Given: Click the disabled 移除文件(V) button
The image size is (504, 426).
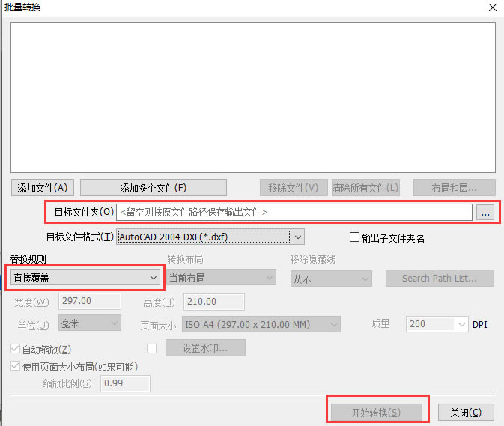Looking at the screenshot, I should click(x=294, y=188).
